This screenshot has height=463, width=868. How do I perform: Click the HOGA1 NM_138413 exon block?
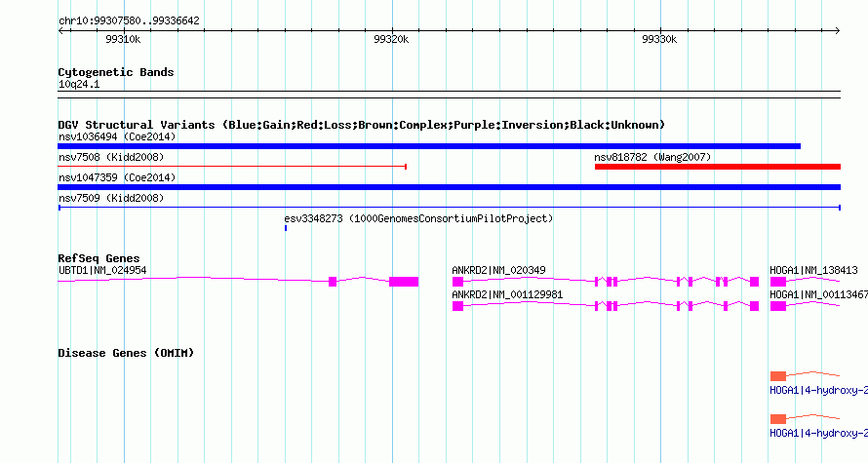point(777,282)
